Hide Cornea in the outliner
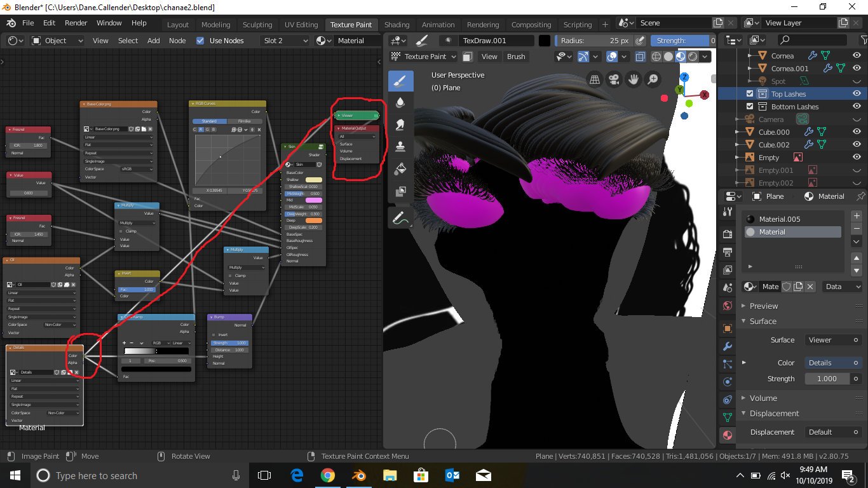 [857, 56]
